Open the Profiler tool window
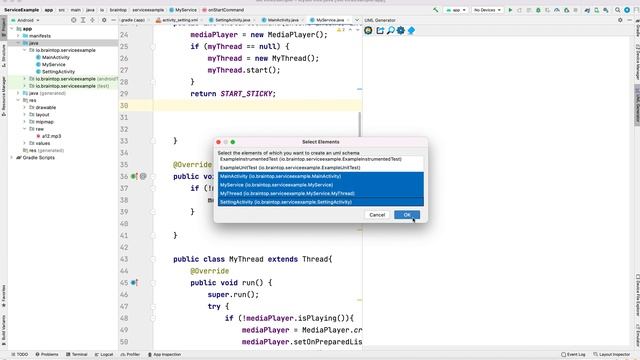640x360 pixels. pos(130,354)
